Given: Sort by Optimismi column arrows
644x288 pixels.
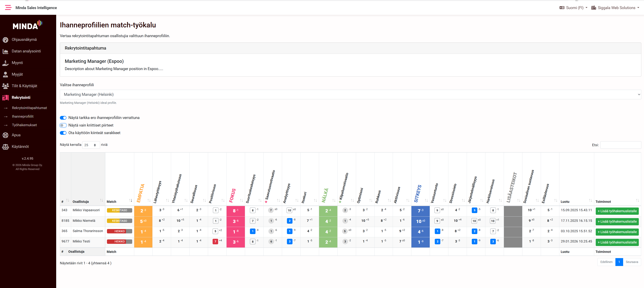Looking at the screenshot, I should [x=371, y=200].
